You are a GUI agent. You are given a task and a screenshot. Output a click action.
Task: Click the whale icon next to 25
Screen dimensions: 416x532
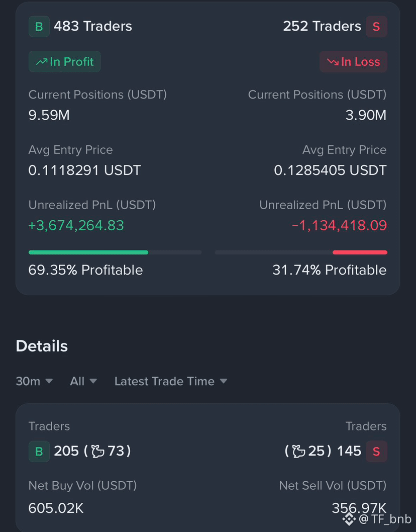click(299, 451)
